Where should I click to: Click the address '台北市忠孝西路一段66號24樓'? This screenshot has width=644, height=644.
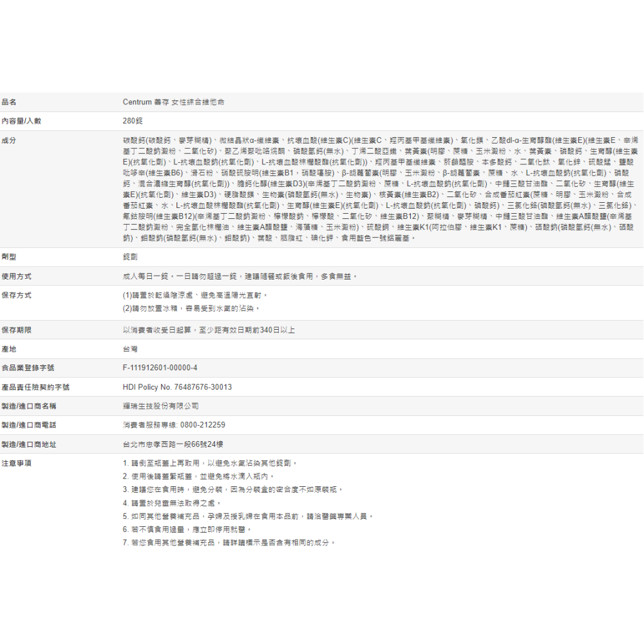point(173,444)
